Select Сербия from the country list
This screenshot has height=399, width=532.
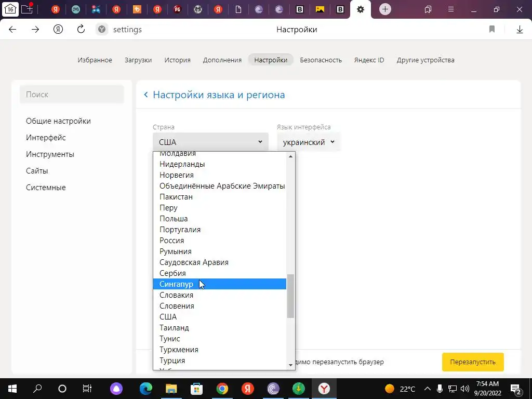click(220, 273)
